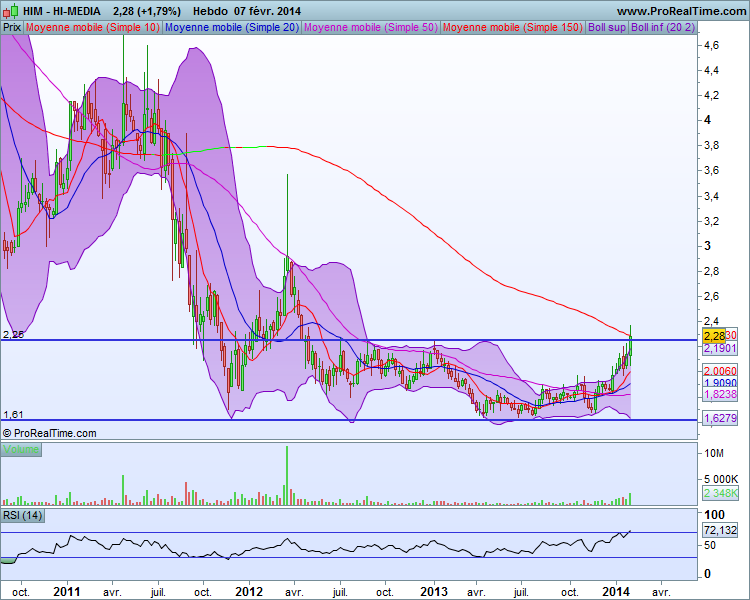Click the 72,132 RSI value tag
750x600 pixels.
[720, 530]
